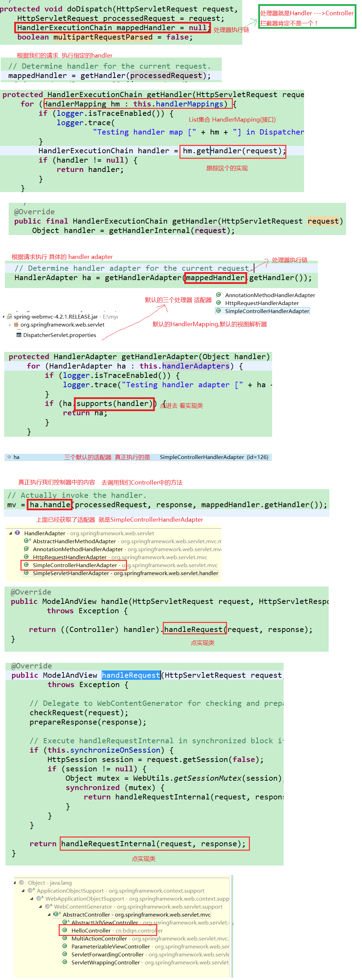Click the DispatcherServlet.properties file icon

19,335
